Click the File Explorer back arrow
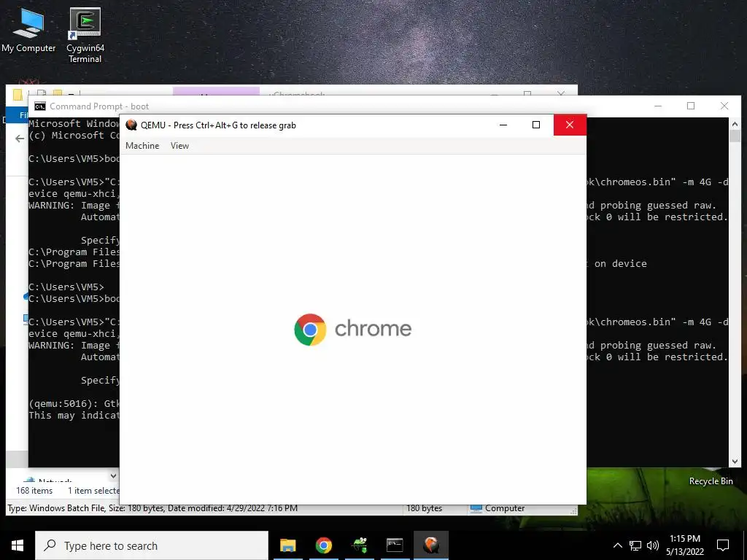 [x=20, y=139]
